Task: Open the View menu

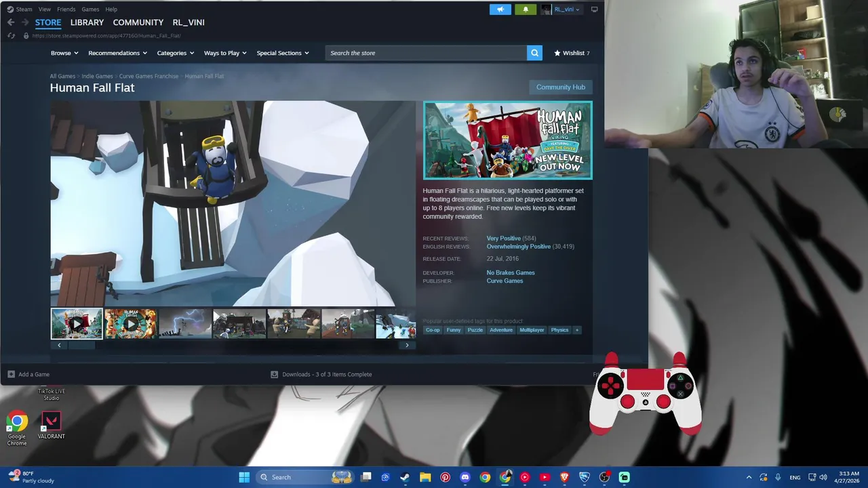Action: [x=45, y=9]
